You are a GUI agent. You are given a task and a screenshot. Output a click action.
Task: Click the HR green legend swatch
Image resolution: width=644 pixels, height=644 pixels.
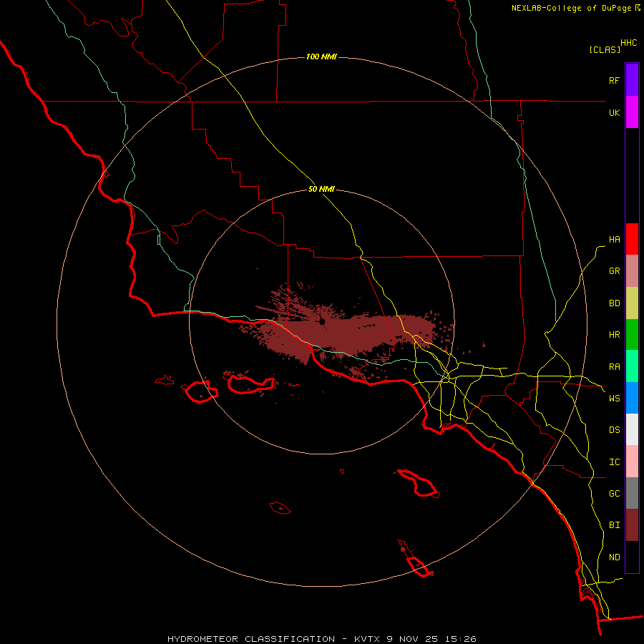[x=632, y=335]
